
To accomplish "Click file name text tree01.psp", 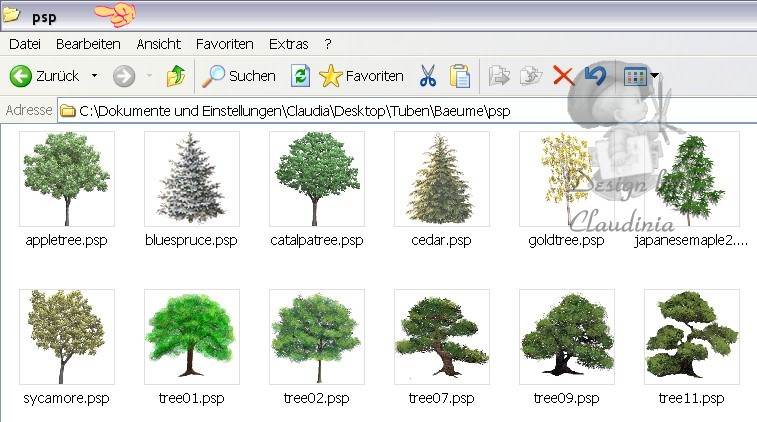I will click(x=192, y=398).
